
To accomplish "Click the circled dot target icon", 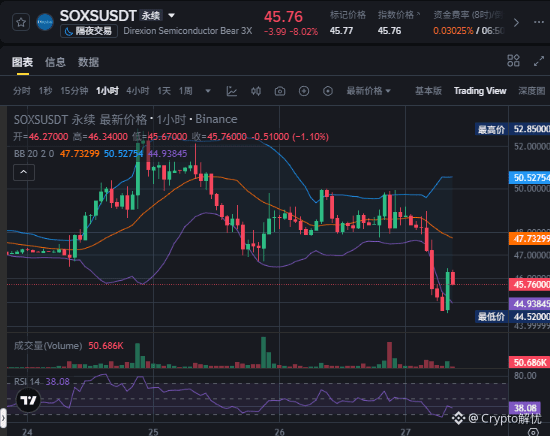I will click(328, 91).
